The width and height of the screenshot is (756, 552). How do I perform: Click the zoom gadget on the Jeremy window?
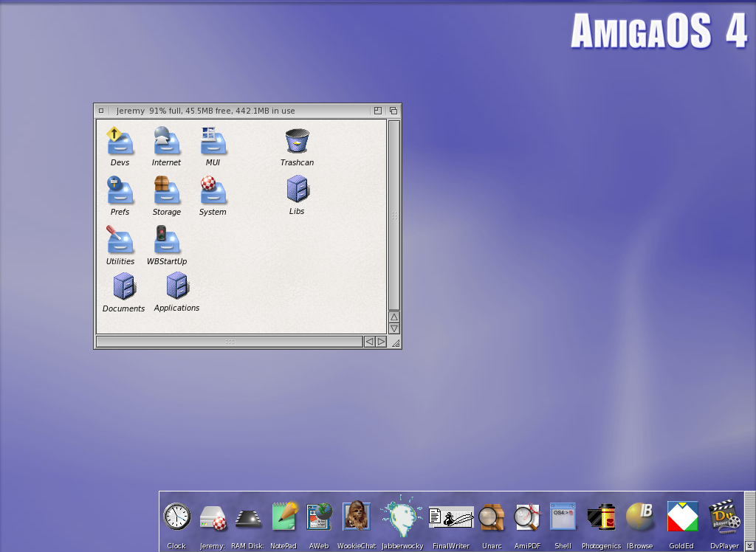377,111
